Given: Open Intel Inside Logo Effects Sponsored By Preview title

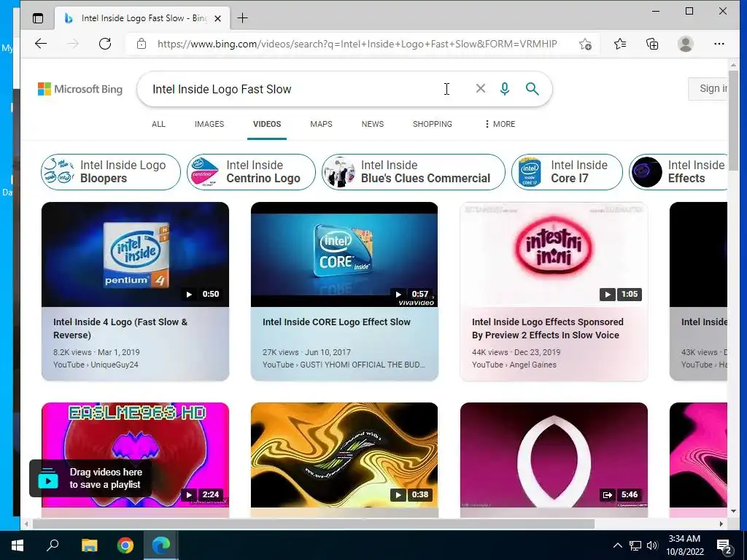Looking at the screenshot, I should coord(547,329).
